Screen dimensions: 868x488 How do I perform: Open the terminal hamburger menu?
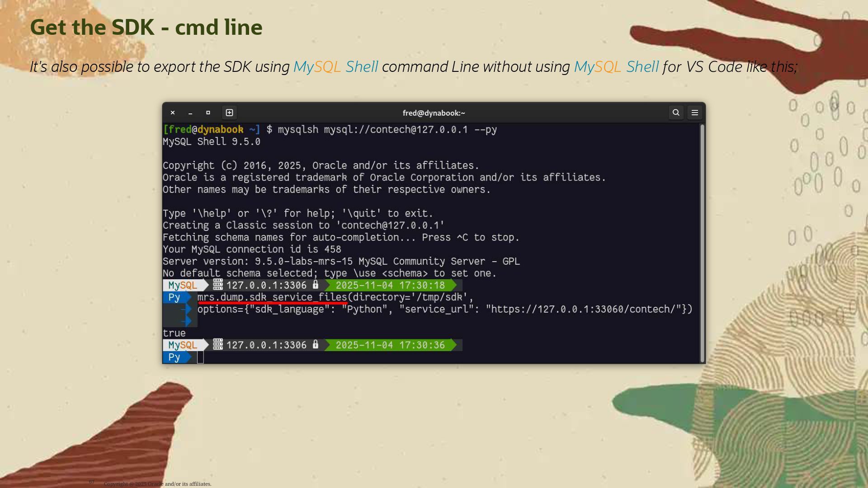point(695,113)
